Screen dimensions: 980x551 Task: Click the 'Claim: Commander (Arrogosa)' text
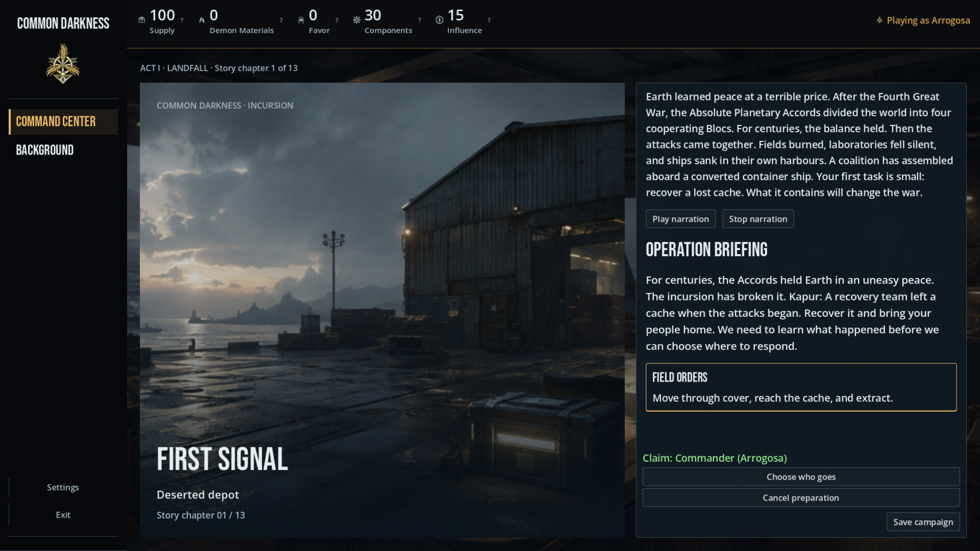tap(715, 458)
